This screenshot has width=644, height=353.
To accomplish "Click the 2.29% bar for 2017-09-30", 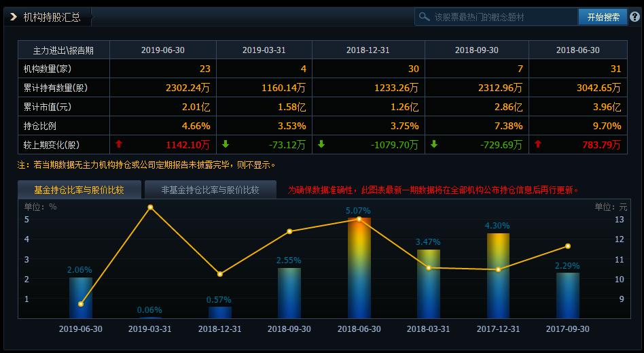I will tap(568, 295).
